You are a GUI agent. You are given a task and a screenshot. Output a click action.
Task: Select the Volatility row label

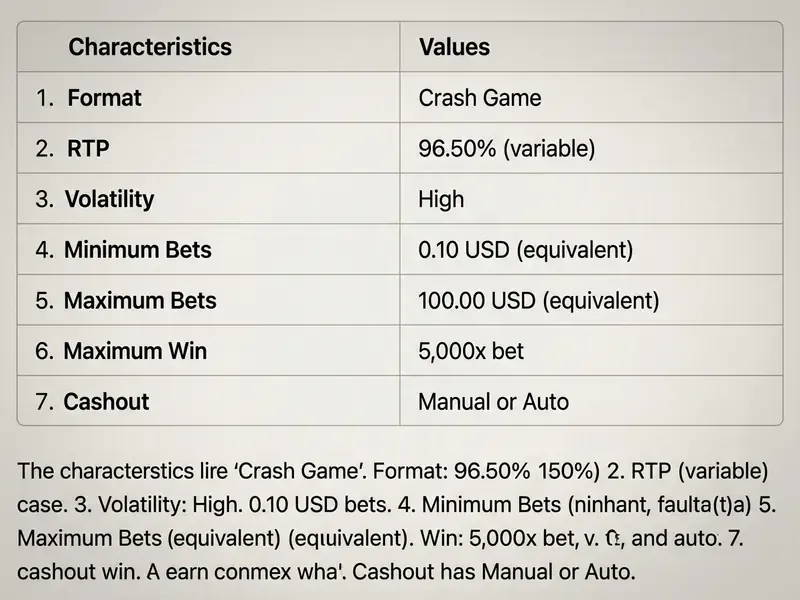[109, 199]
